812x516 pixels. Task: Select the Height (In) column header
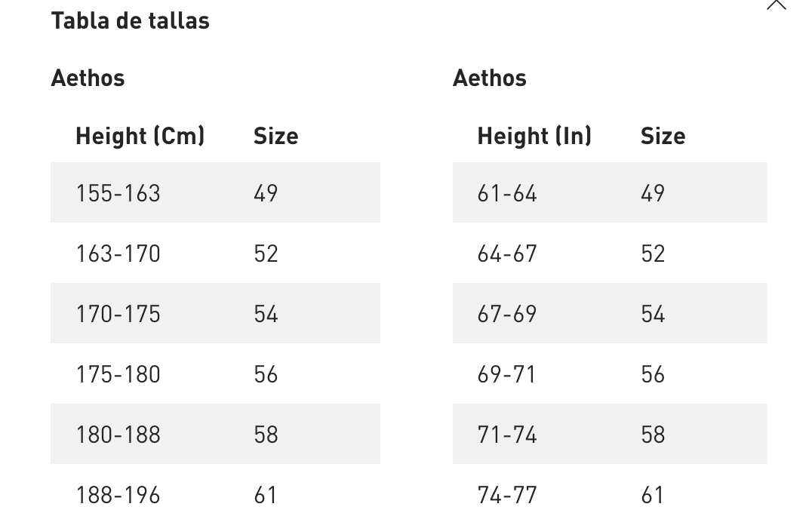tap(534, 136)
